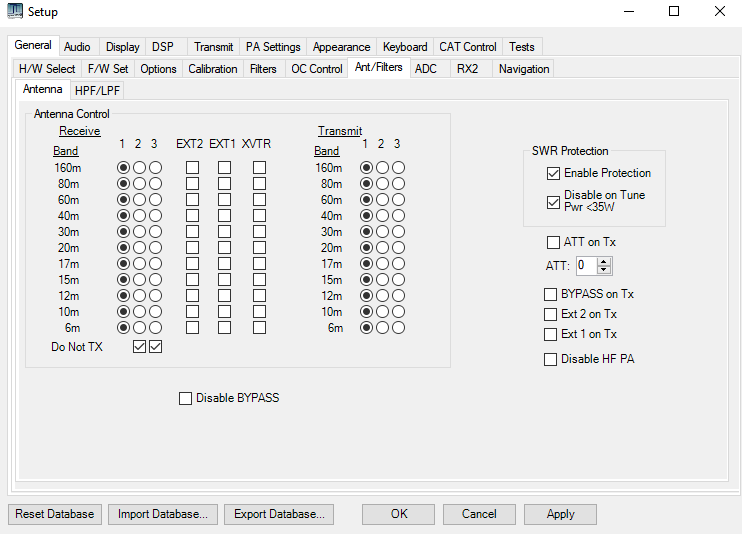This screenshot has width=742, height=534.
Task: Click the Setup window app icon
Action: 15,11
